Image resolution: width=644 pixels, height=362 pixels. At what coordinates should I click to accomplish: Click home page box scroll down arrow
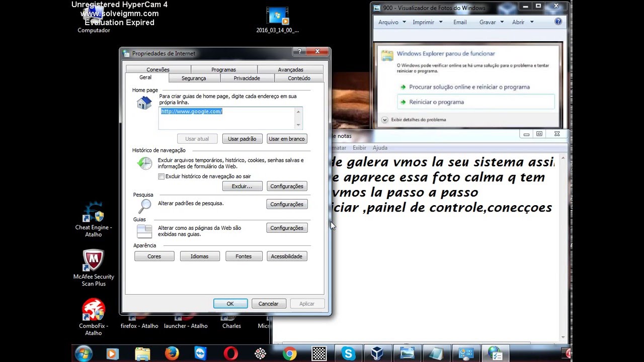click(x=298, y=125)
